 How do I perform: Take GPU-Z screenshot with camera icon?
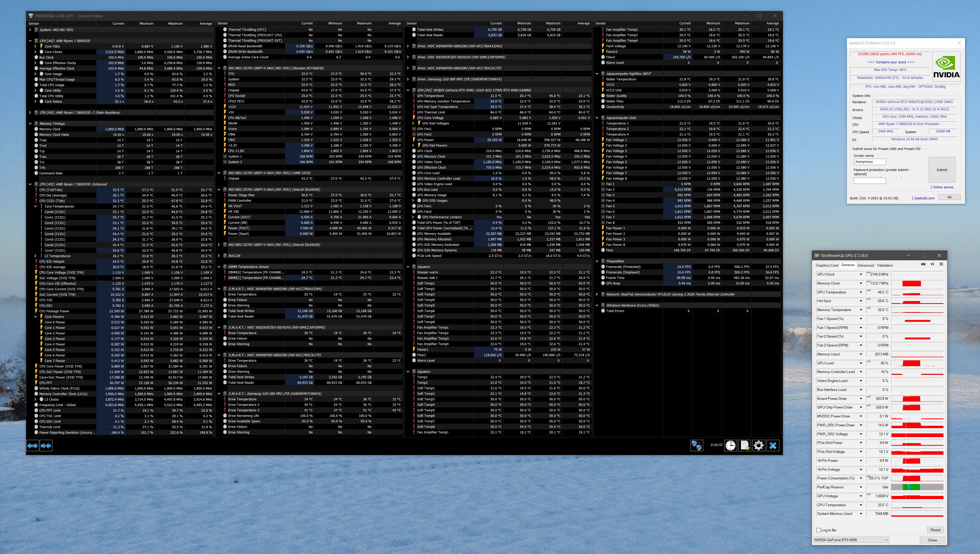click(x=923, y=264)
